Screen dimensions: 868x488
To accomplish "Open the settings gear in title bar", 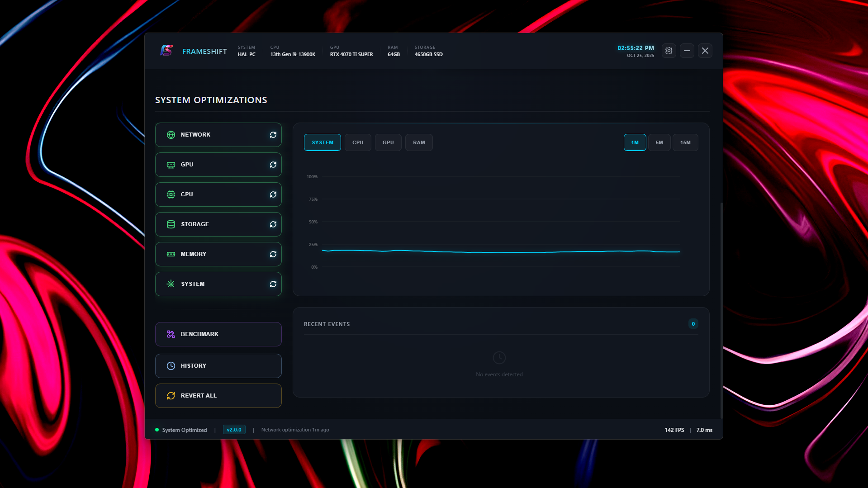I will [669, 51].
